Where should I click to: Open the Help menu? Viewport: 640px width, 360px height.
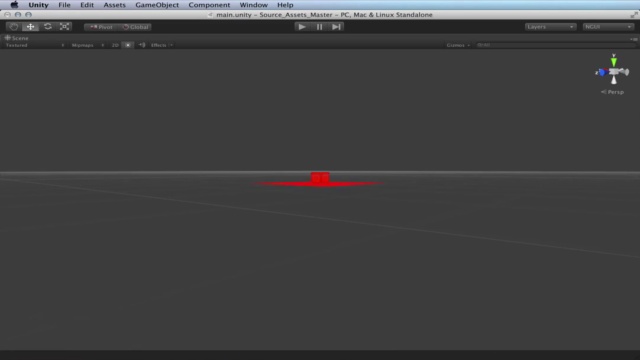[285, 5]
